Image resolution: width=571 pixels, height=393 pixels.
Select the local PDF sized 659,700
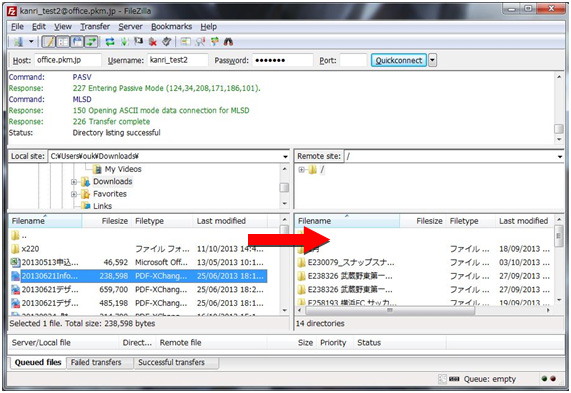(x=137, y=290)
